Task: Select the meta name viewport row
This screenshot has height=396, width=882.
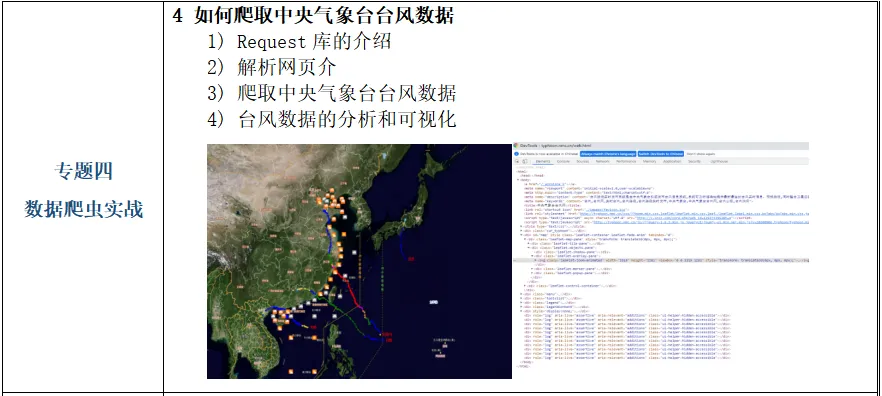Action: click(588, 188)
